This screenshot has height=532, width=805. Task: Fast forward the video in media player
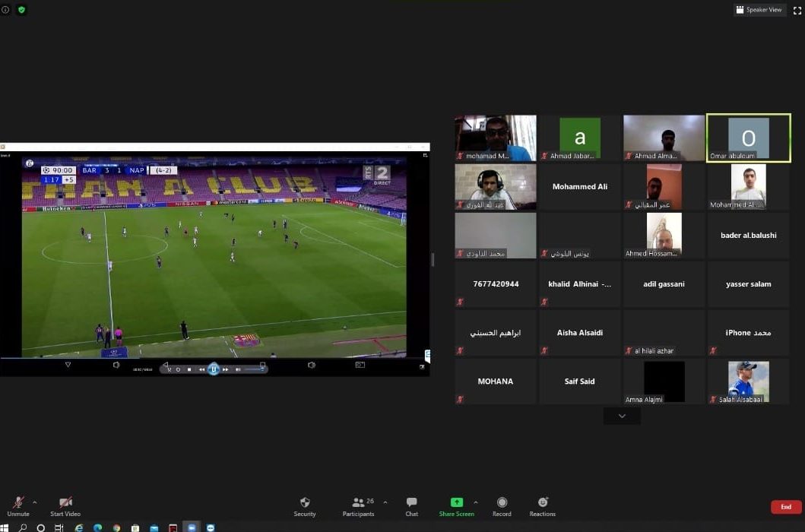click(x=225, y=369)
